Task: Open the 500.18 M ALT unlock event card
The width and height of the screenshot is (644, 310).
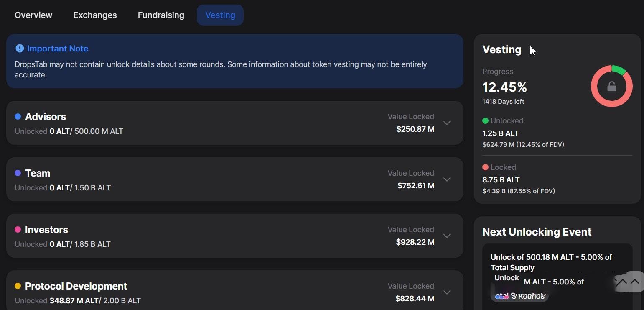Action: (551, 262)
